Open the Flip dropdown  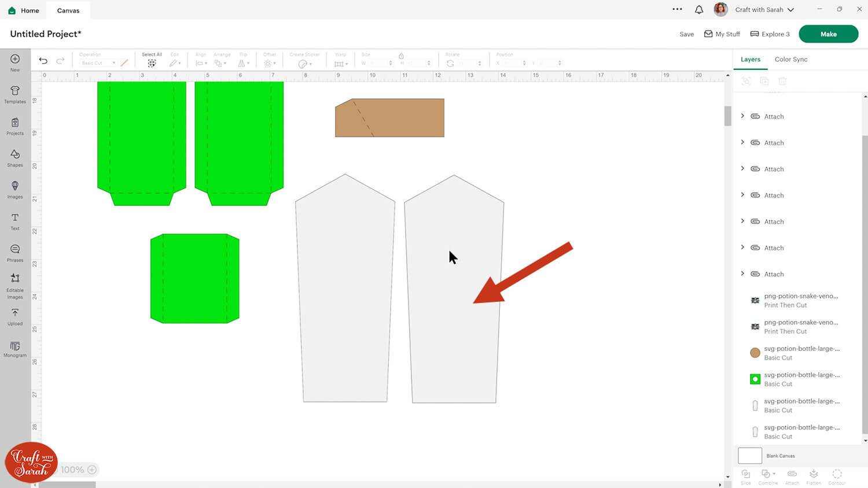tap(244, 63)
